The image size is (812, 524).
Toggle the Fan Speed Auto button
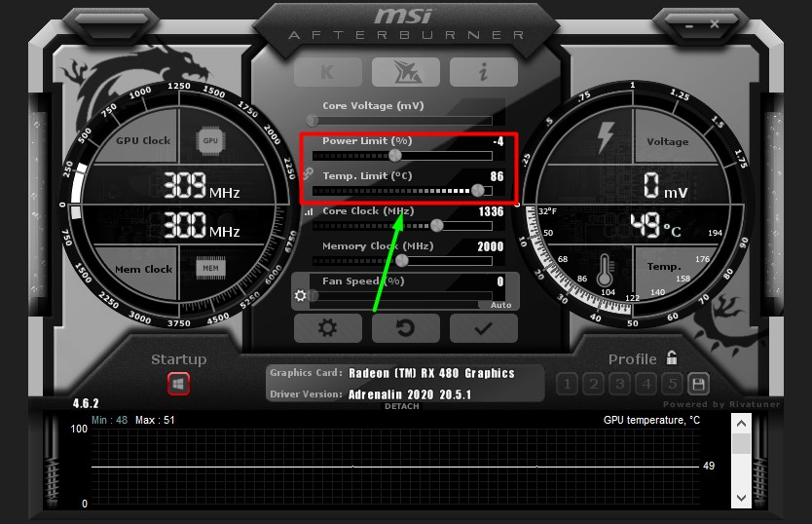click(500, 305)
